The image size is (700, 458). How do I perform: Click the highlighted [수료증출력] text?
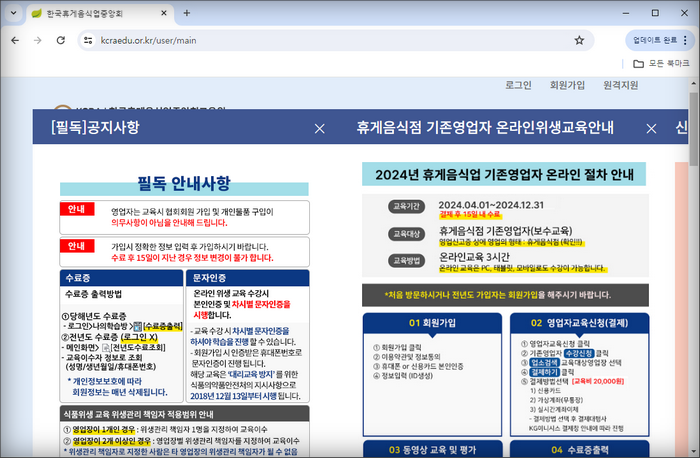pyautogui.click(x=162, y=326)
